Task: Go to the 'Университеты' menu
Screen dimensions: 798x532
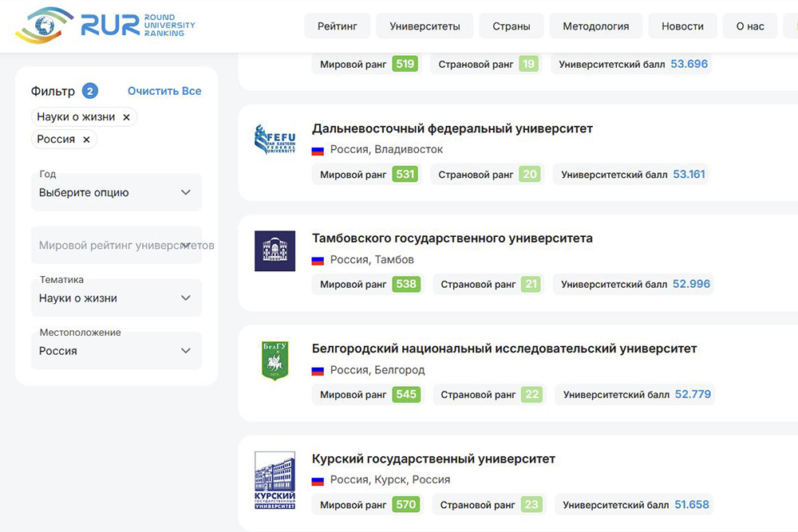Action: click(425, 26)
